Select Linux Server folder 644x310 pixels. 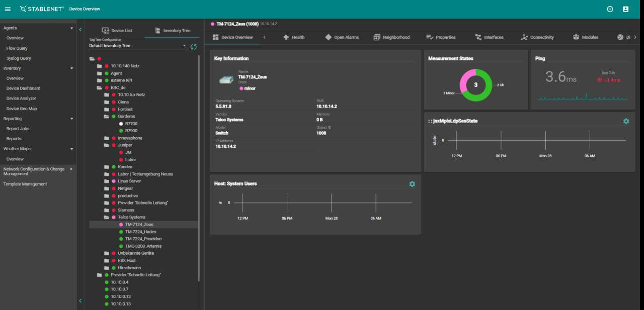click(129, 181)
